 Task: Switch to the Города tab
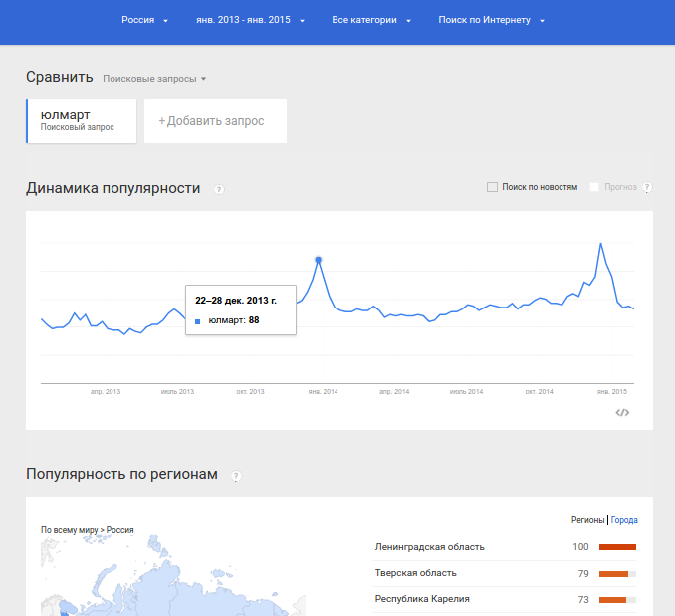click(624, 520)
